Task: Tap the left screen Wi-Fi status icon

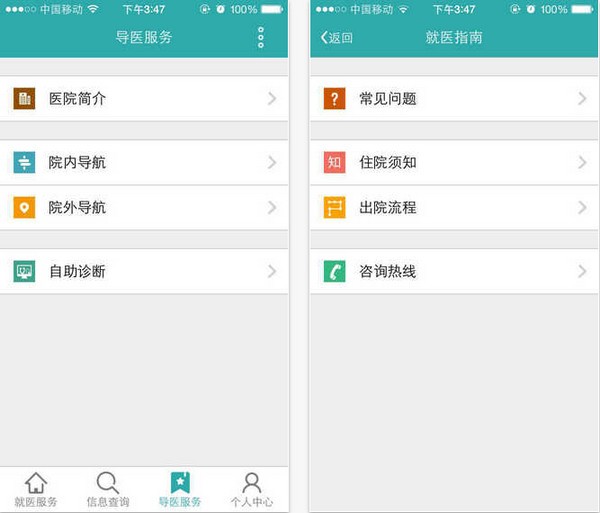Action: [93, 9]
